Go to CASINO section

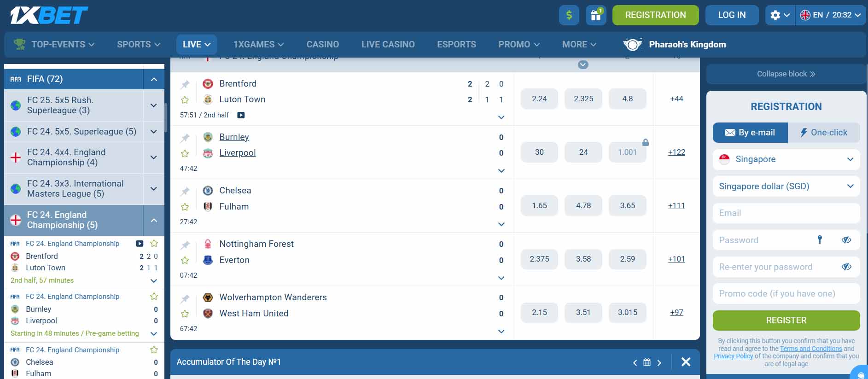click(323, 45)
